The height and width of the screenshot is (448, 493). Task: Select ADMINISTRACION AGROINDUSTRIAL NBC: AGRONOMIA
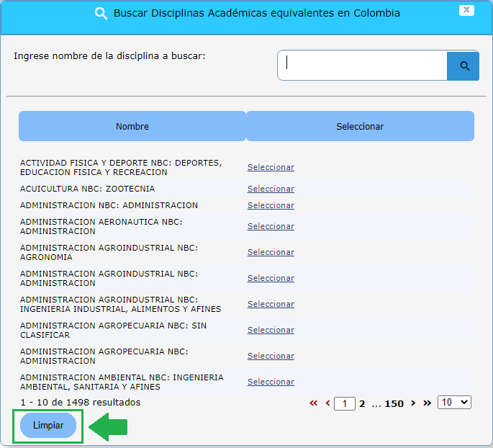click(271, 252)
